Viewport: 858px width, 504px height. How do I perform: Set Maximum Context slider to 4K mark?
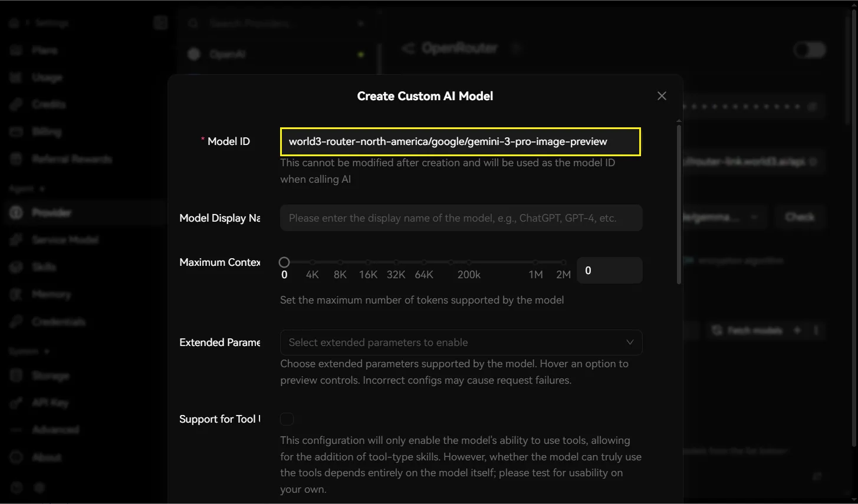point(313,262)
